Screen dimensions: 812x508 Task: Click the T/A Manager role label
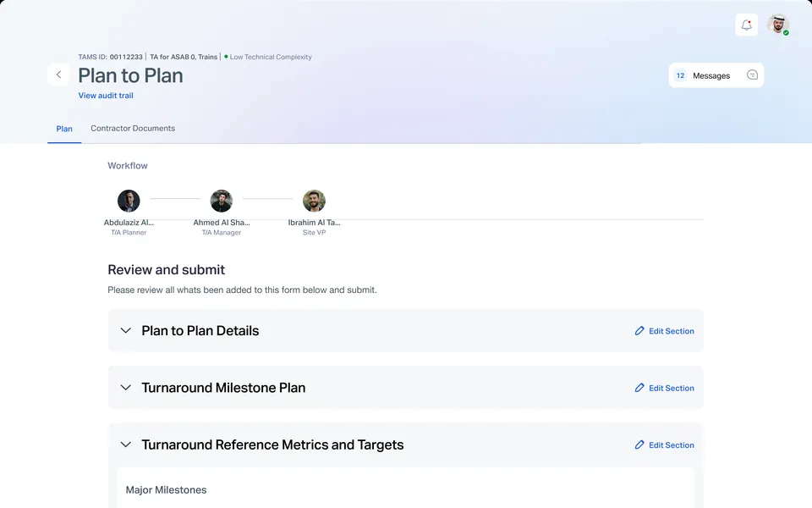coord(221,233)
